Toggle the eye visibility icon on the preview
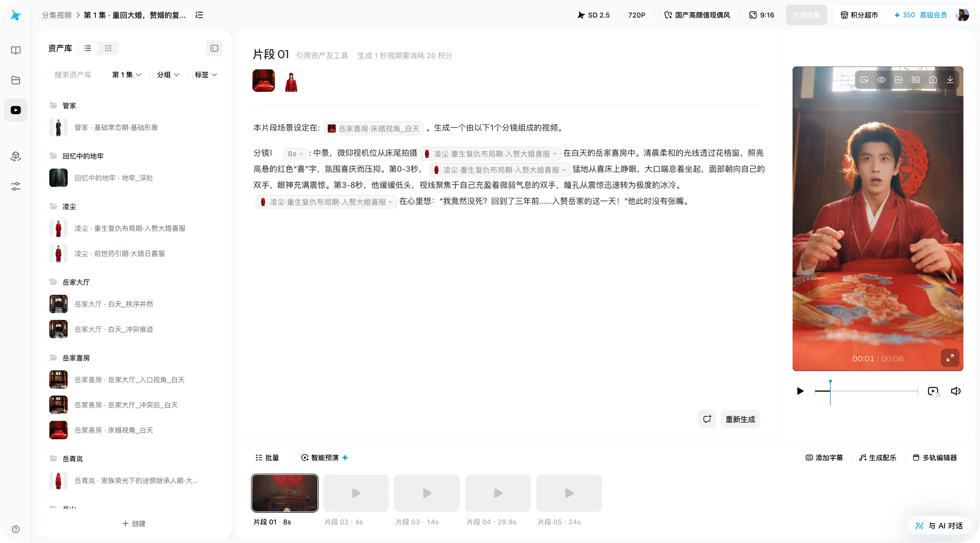This screenshot has height=543, width=980. click(x=881, y=80)
